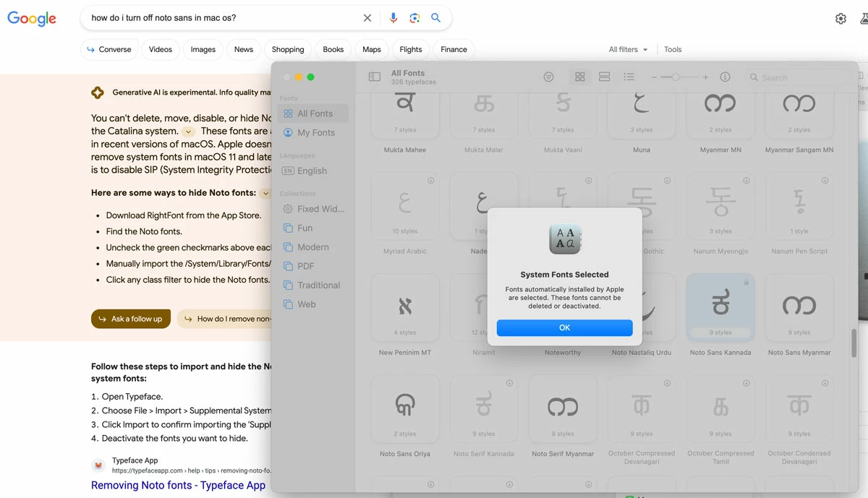868x498 pixels.
Task: Open Google settings gear icon
Action: pos(841,19)
